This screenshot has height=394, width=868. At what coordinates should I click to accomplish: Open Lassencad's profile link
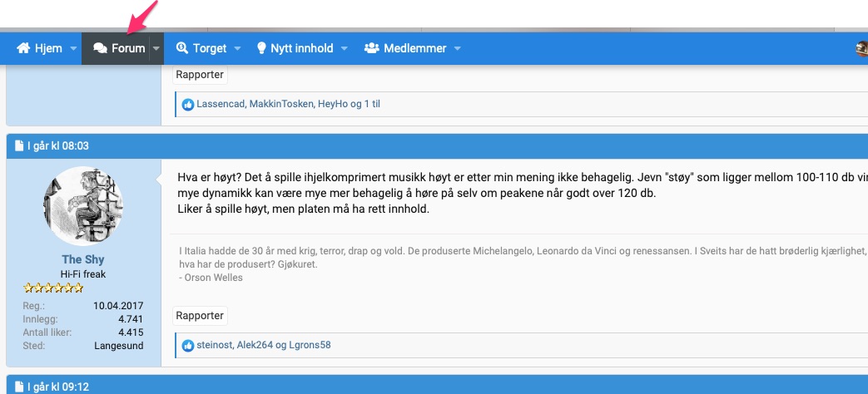coord(221,104)
